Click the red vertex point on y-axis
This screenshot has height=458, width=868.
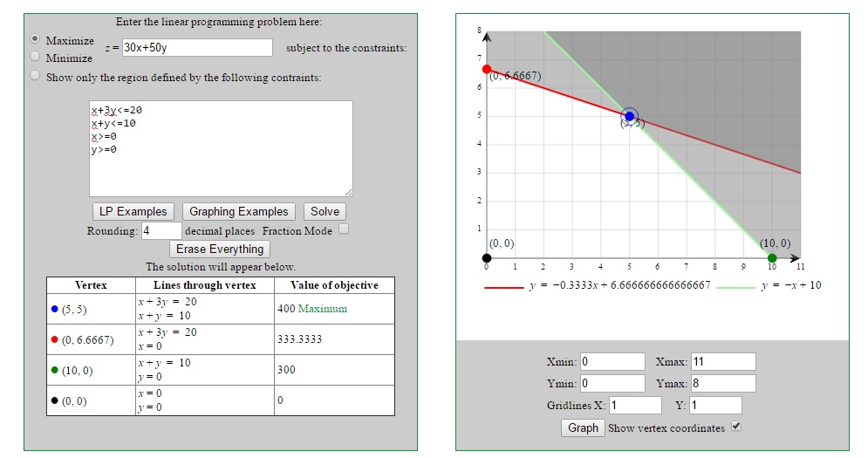(x=487, y=69)
